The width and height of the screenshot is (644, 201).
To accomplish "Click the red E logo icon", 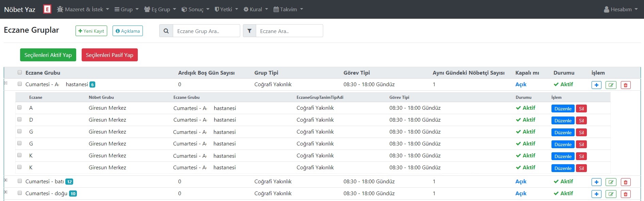I will [x=47, y=9].
